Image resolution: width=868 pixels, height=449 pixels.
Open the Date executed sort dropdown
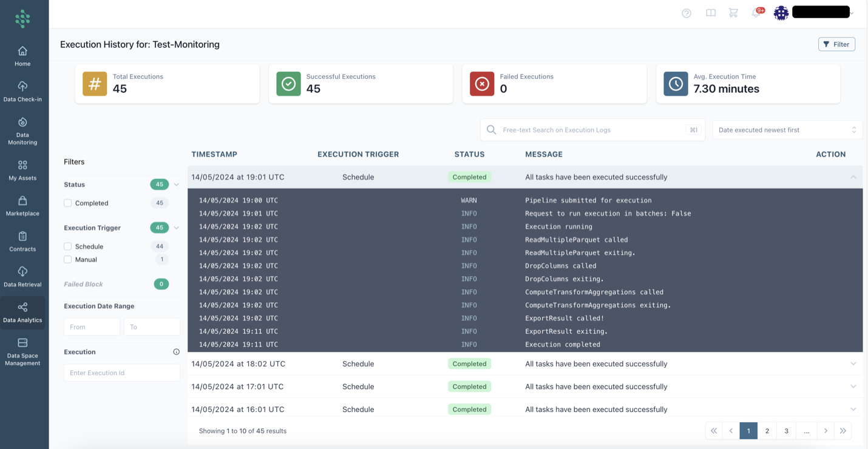(787, 130)
